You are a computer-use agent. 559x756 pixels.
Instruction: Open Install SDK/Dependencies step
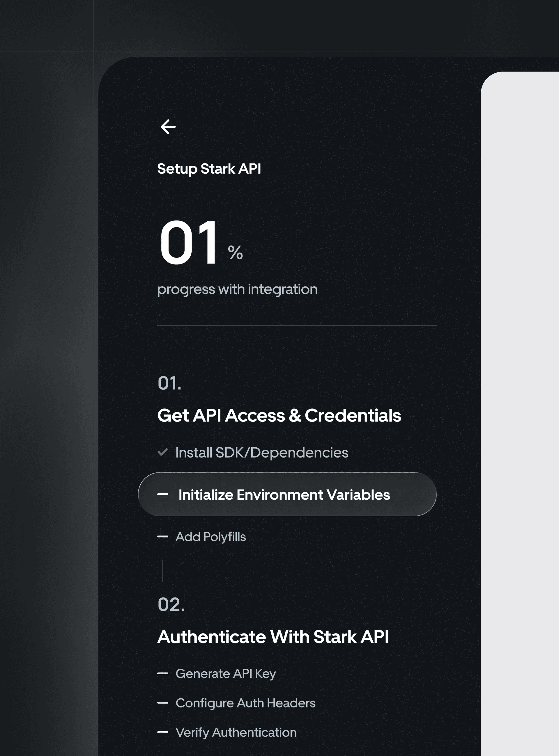point(261,453)
